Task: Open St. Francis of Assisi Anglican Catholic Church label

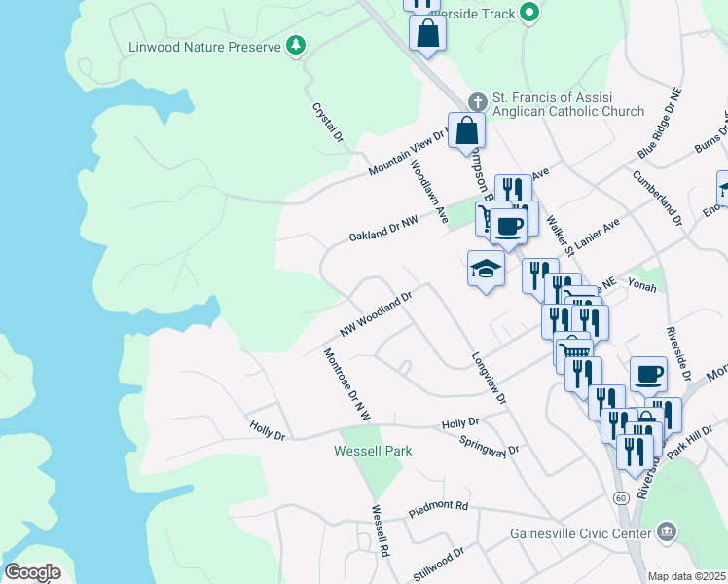Action: tap(567, 104)
